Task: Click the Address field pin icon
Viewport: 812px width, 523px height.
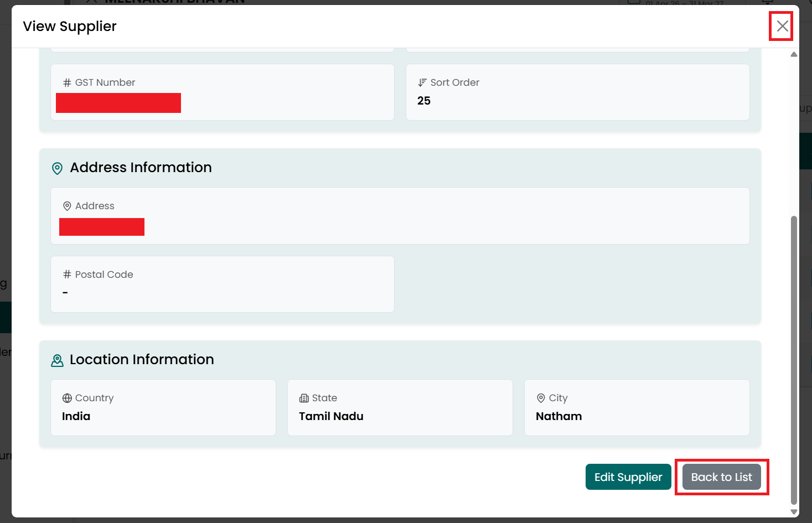Action: click(67, 206)
